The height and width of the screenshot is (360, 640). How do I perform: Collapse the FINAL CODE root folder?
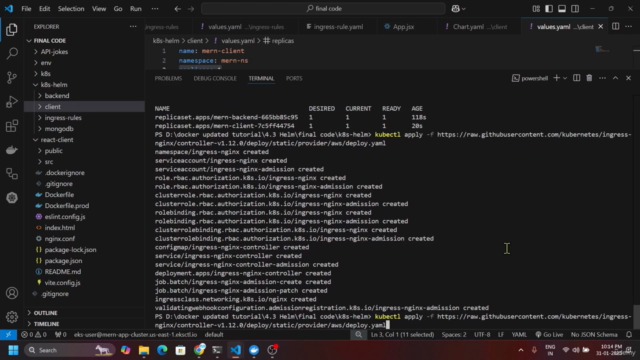(x=50, y=41)
